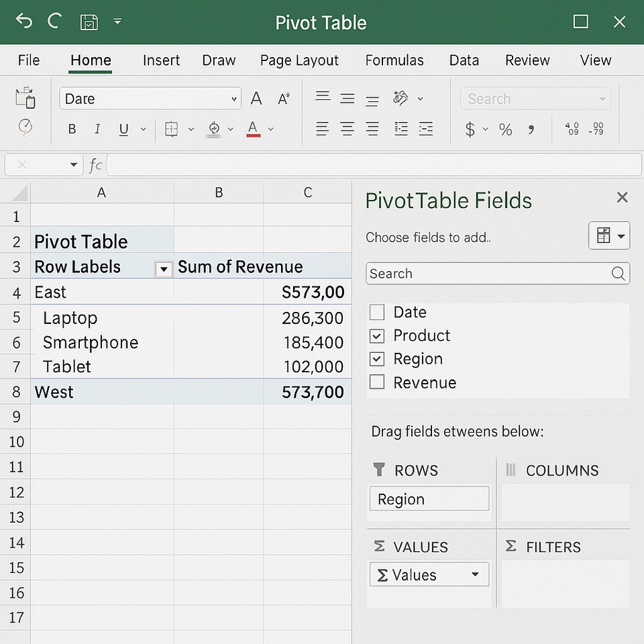
Task: Open the Insert ribbon tab
Action: point(161,60)
